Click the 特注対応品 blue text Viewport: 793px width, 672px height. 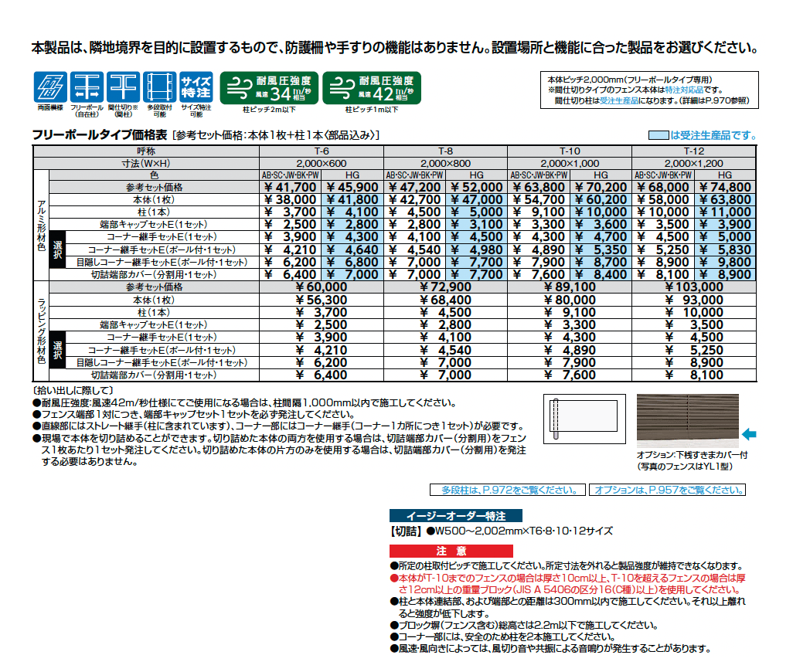coord(684,90)
